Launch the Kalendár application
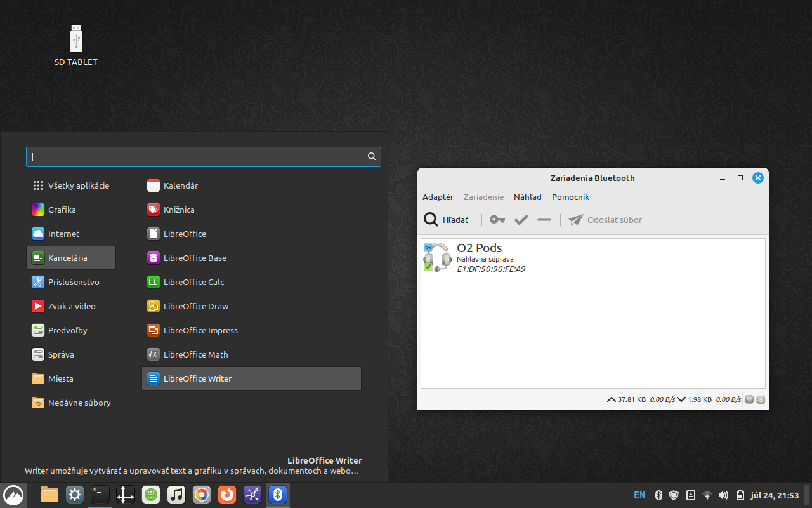 coord(251,185)
